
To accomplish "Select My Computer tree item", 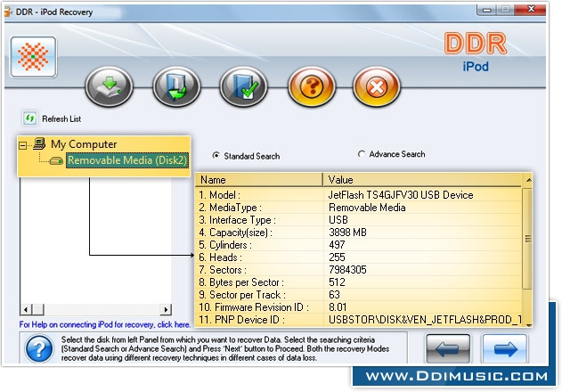I will pos(84,144).
